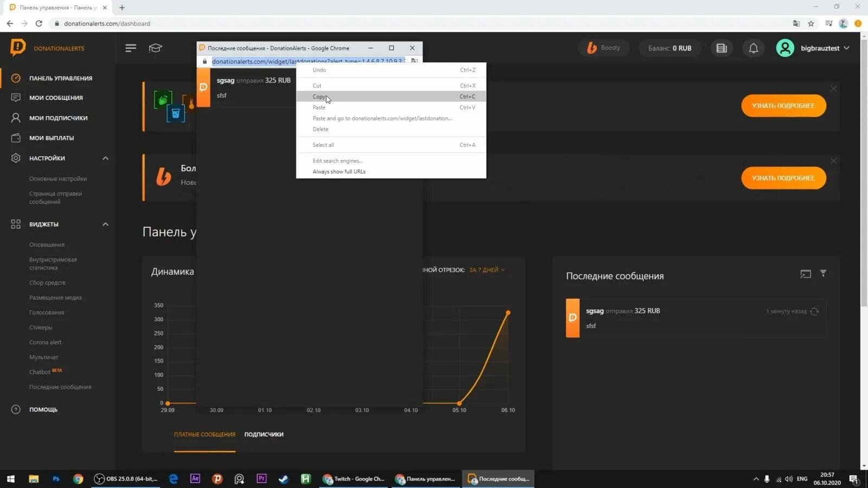The image size is (868, 488).
Task: Open the notifications bell
Action: (x=754, y=48)
